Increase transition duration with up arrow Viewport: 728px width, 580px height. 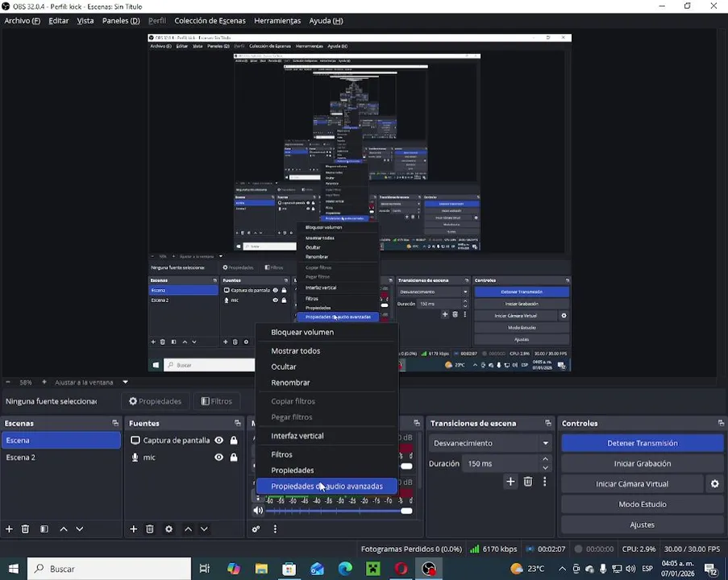(546, 459)
